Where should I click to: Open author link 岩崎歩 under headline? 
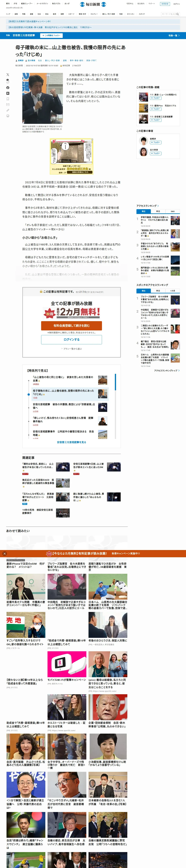tap(21, 61)
